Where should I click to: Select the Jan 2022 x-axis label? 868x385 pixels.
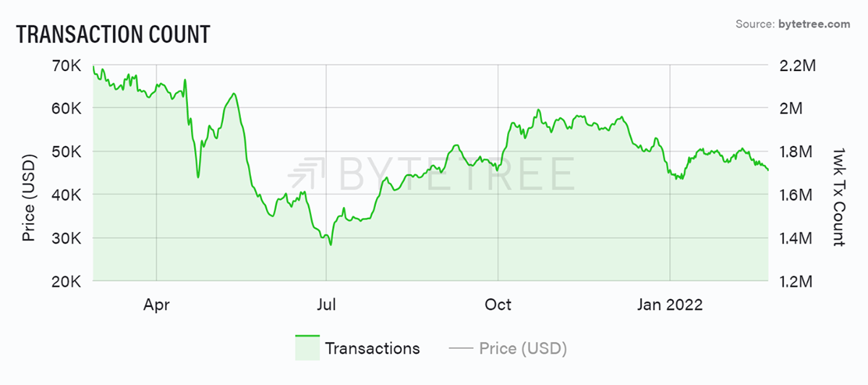pyautogui.click(x=671, y=305)
